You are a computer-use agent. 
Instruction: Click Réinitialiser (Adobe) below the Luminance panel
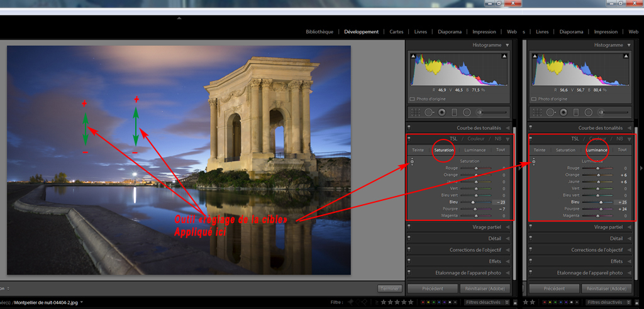pos(606,288)
